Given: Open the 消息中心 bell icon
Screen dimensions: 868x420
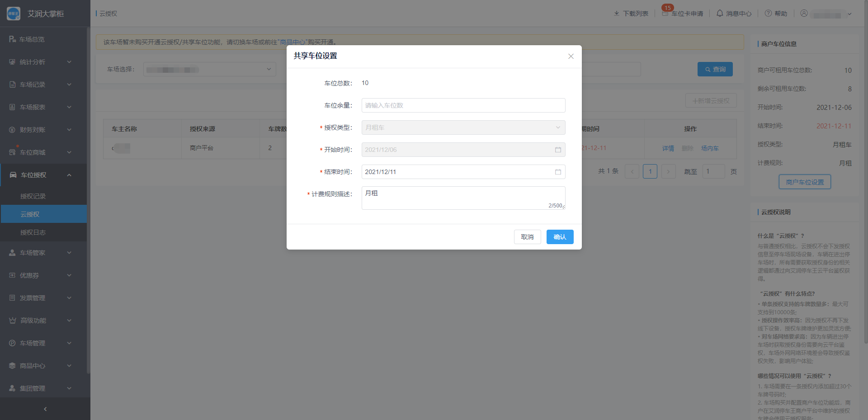Looking at the screenshot, I should pyautogui.click(x=720, y=14).
